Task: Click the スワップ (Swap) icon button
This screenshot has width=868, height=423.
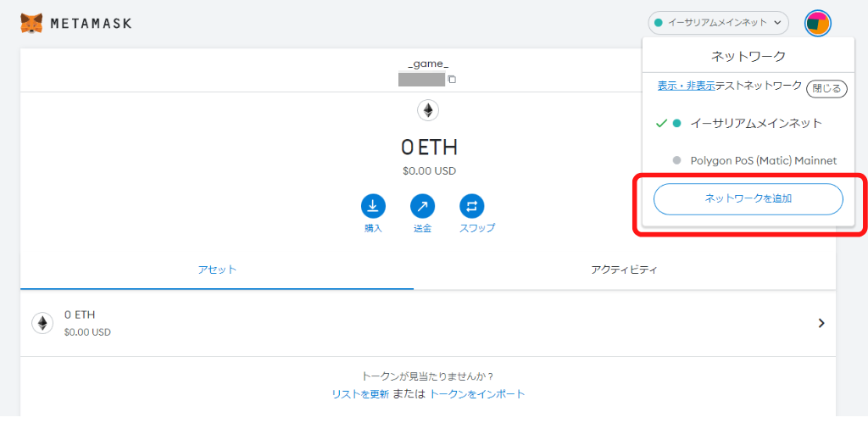Action: tap(471, 207)
